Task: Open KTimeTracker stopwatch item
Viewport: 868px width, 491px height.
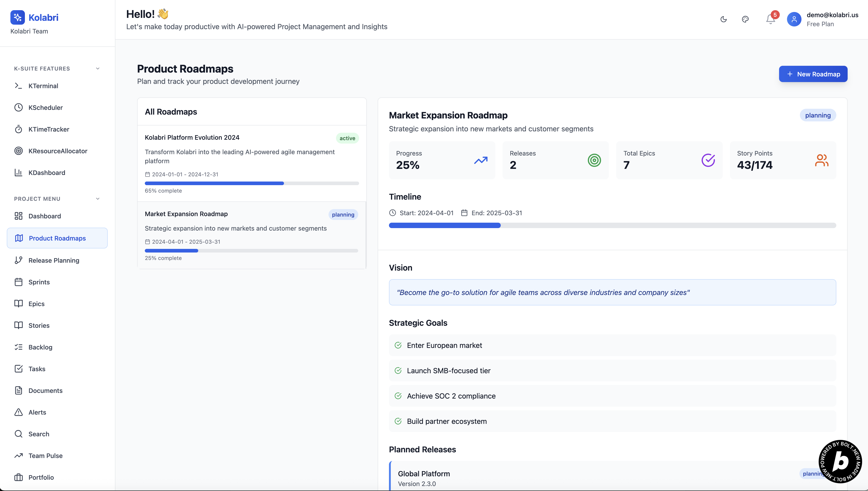Action: click(49, 129)
